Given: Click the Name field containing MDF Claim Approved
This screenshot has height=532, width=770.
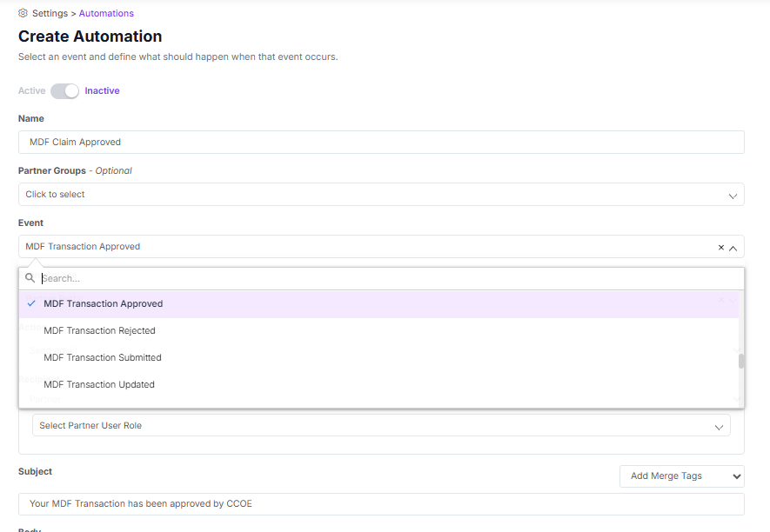Looking at the screenshot, I should (381, 142).
